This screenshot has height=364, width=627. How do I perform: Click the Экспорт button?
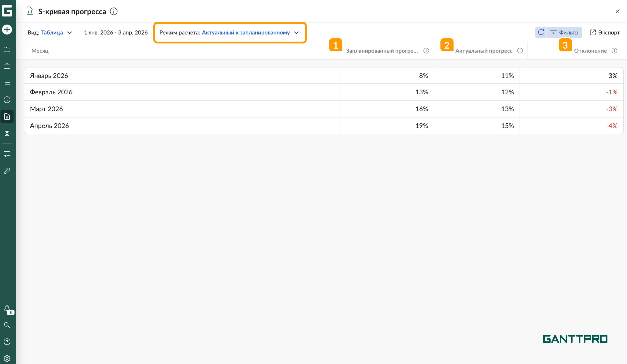[x=605, y=32]
